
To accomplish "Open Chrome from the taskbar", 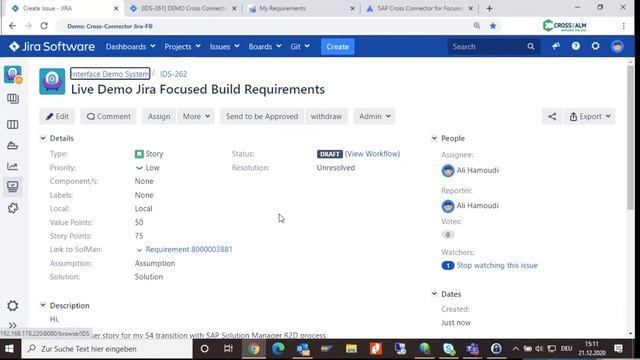I will click(x=254, y=349).
